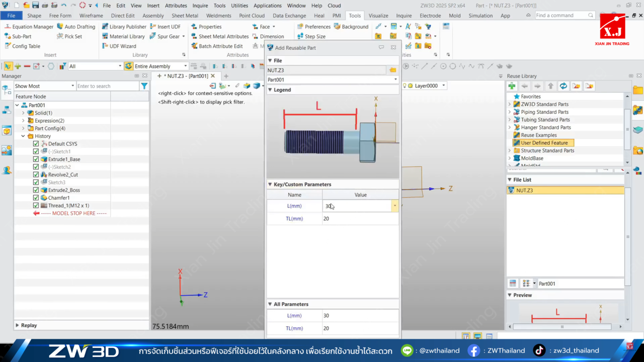Click the Spur Gear icon
Image resolution: width=644 pixels, height=362 pixels.
[153, 36]
